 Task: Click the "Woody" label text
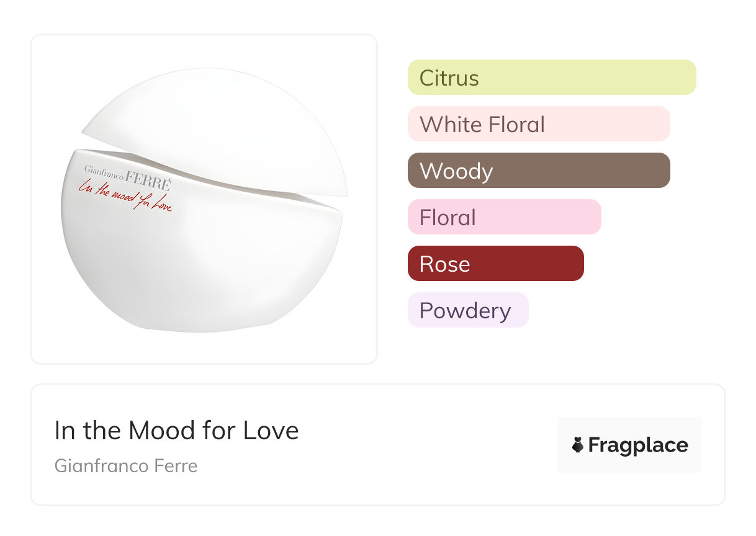(x=456, y=171)
